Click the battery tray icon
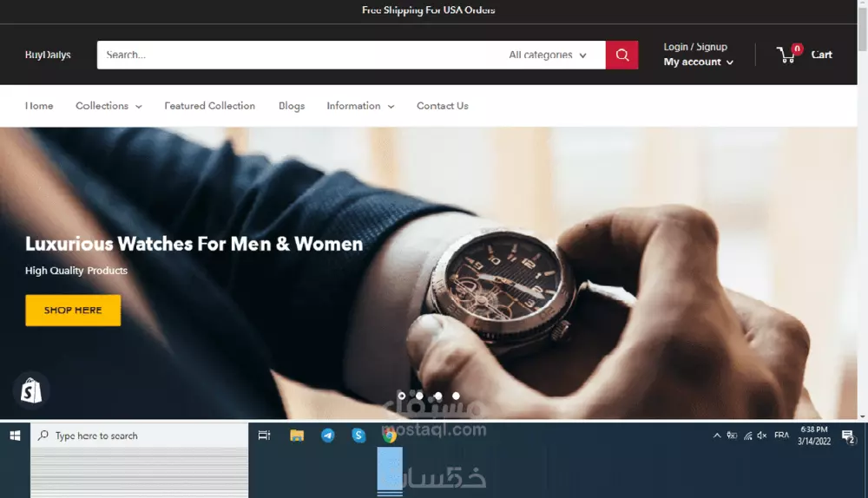 pos(732,436)
